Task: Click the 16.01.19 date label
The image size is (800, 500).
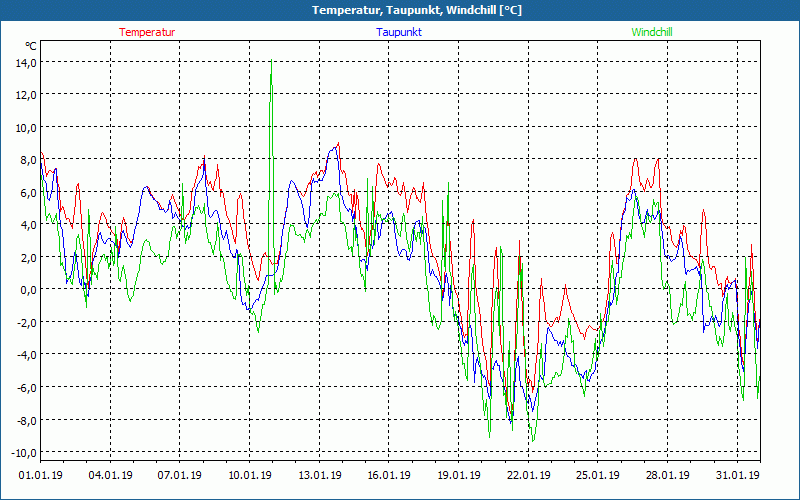Action: coord(389,475)
